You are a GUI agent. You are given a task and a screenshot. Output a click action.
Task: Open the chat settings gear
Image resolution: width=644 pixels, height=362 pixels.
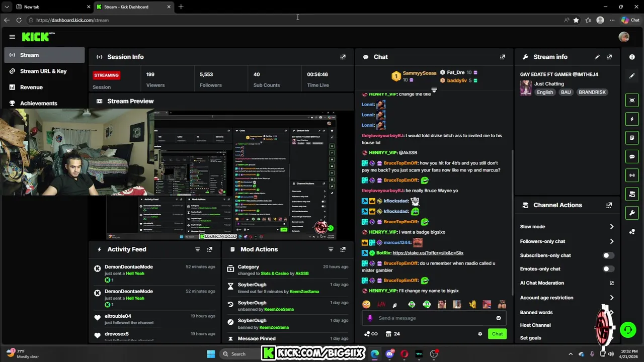point(480,334)
